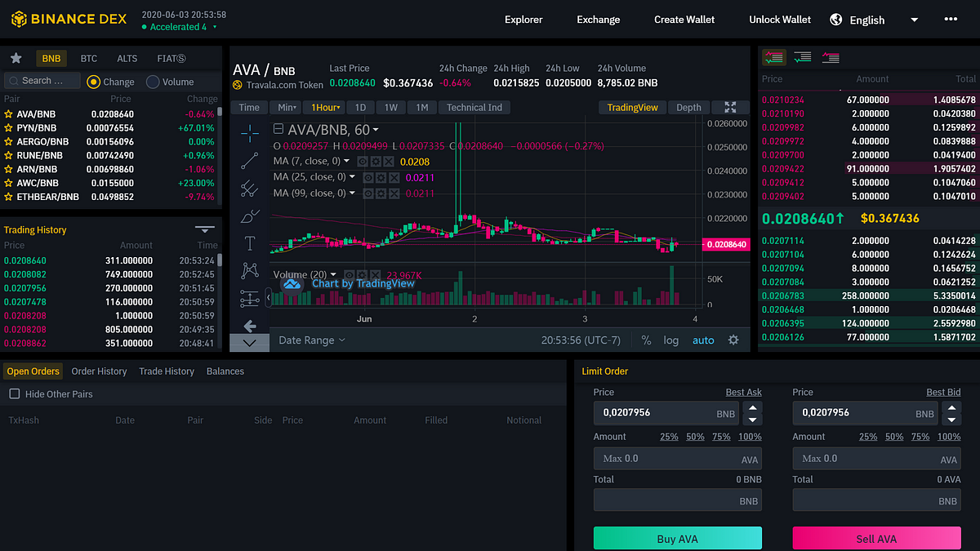
Task: Open settings for MA 99 indicator
Action: 381,193
